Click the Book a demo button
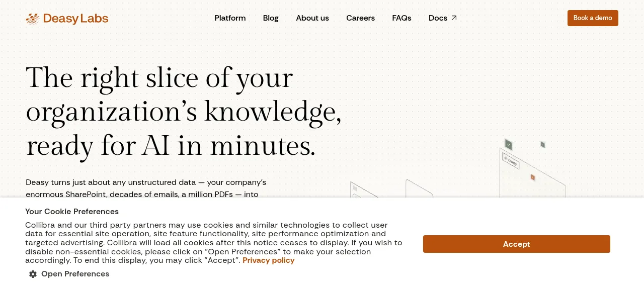Screen dimensions: 644x290 point(593,18)
